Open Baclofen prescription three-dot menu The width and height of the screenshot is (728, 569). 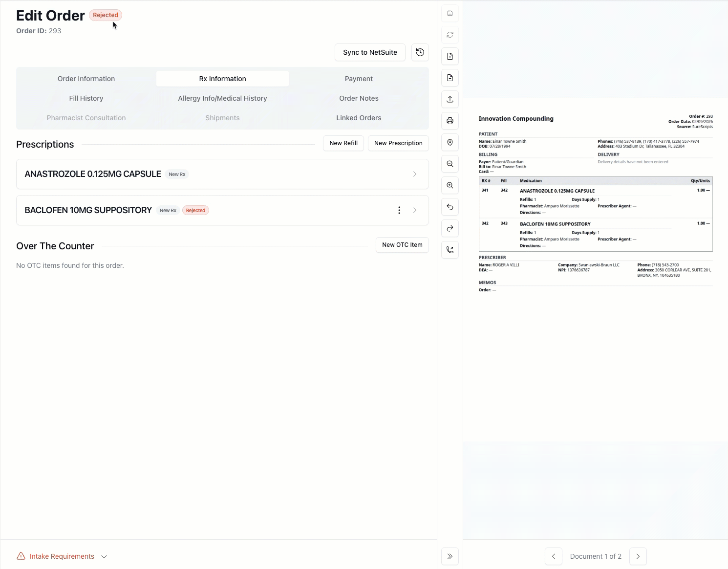[399, 210]
